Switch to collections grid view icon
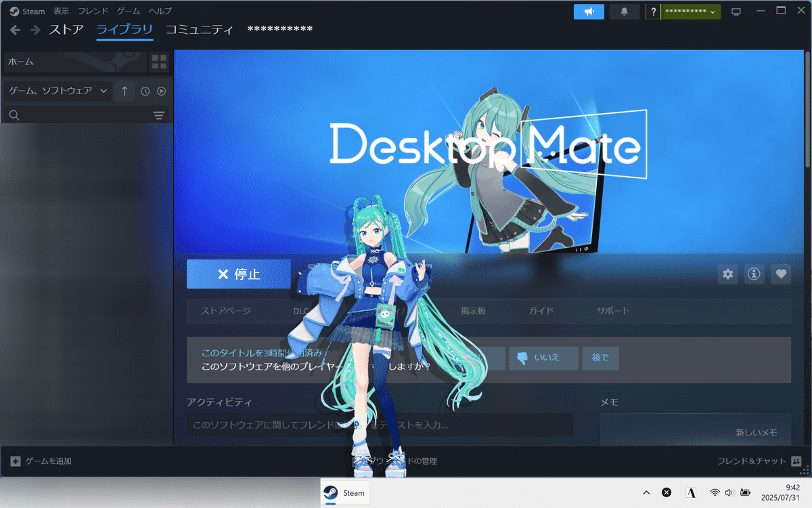Screen dimensions: 812x508 (159, 62)
